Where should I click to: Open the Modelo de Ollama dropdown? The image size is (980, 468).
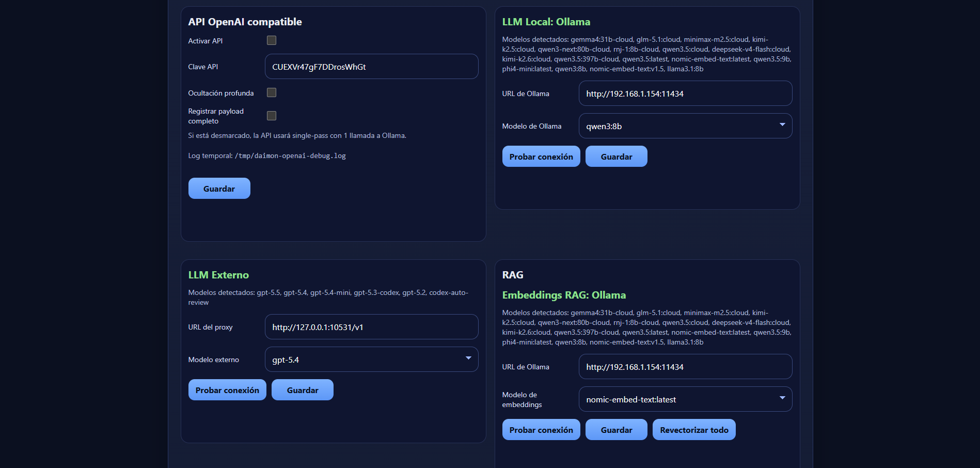point(686,126)
